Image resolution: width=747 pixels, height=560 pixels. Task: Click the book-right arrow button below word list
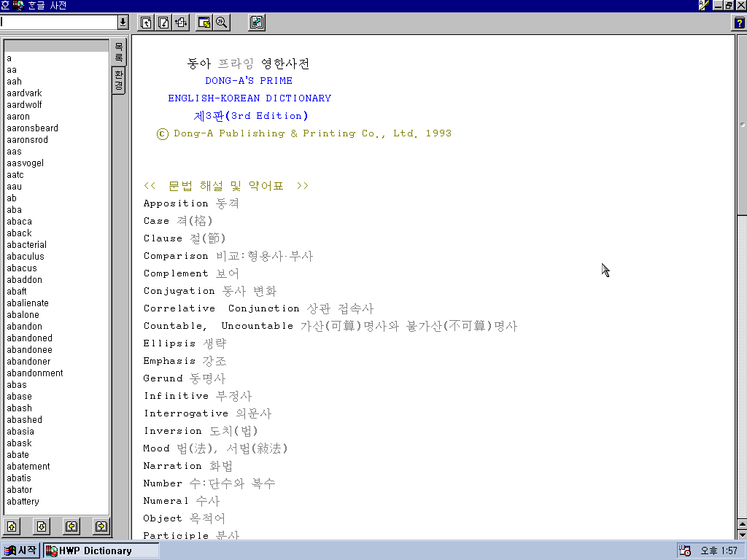coord(101,526)
